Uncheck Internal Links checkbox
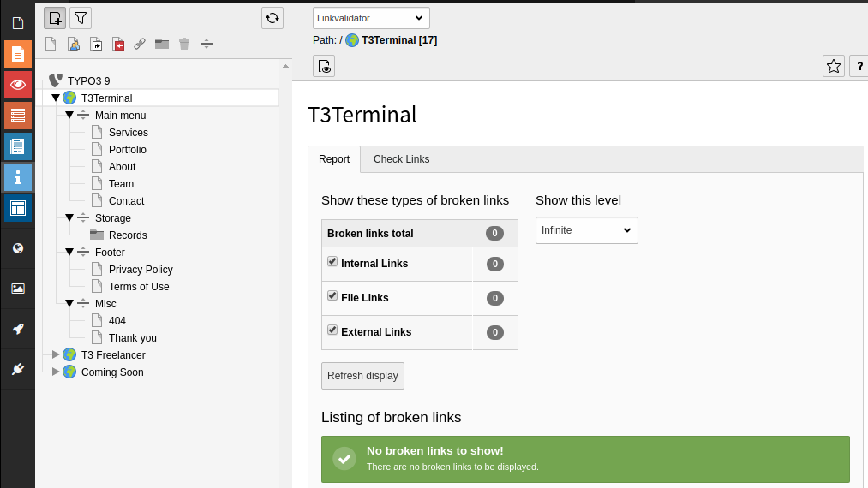The width and height of the screenshot is (868, 488). tap(332, 262)
